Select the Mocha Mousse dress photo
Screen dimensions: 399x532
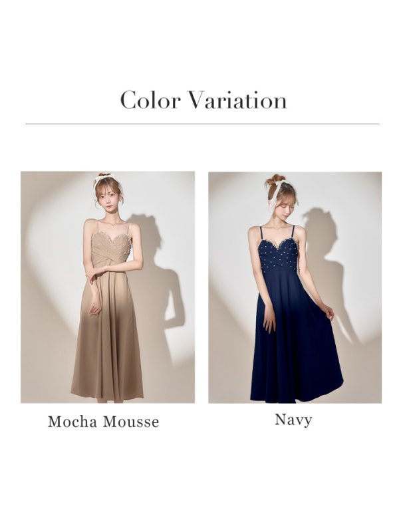108,287
